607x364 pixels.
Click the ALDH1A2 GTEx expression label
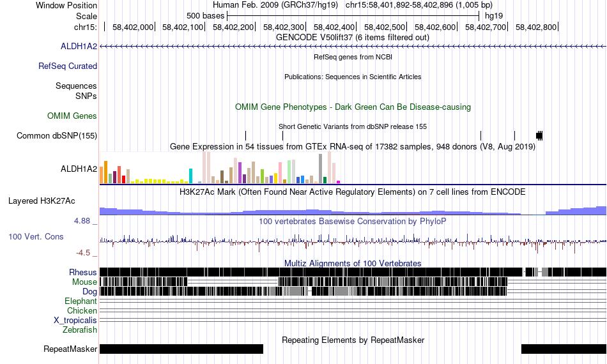79,169
